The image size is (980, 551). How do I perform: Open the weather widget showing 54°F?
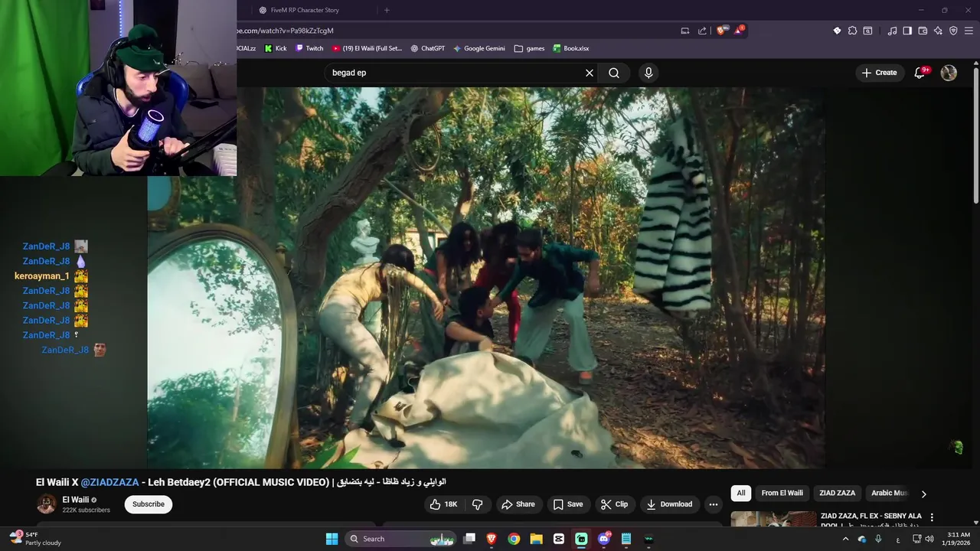coord(36,539)
